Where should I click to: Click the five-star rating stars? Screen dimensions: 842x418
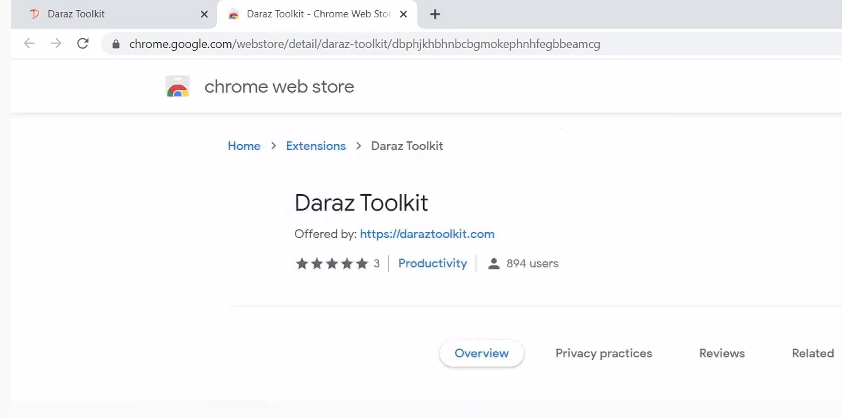click(x=332, y=264)
